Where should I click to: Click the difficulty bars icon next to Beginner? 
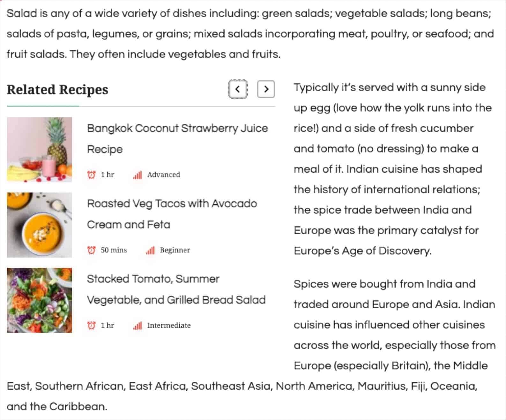click(150, 250)
